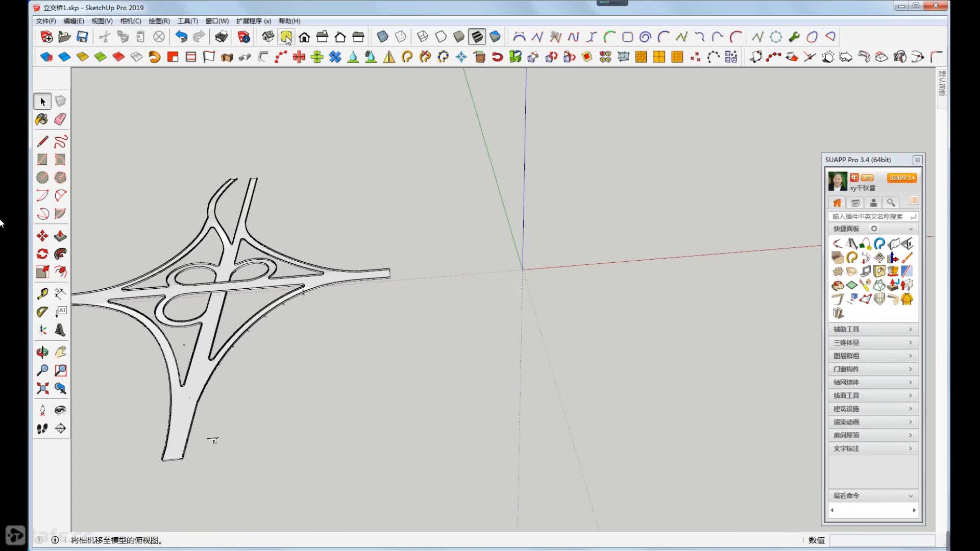The width and height of the screenshot is (980, 551).
Task: Expand 轴网墙体 section
Action: (x=873, y=382)
